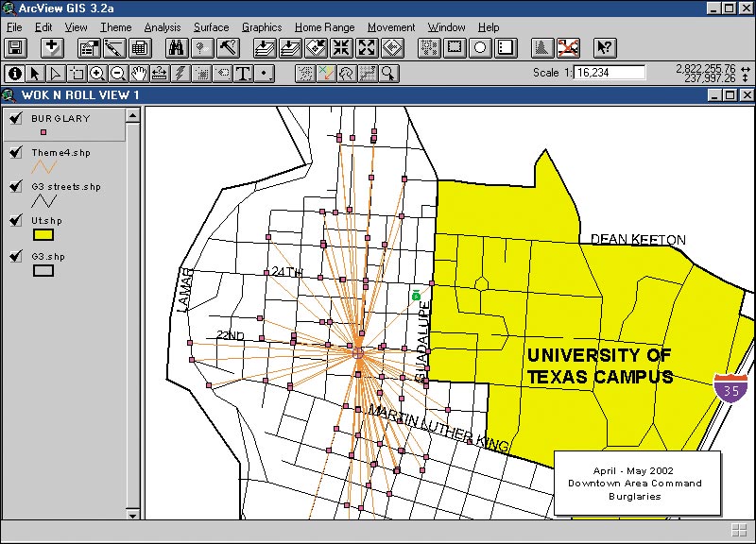Viewport: 756px width, 544px height.
Task: Select the Select Feature tool
Action: click(x=77, y=74)
